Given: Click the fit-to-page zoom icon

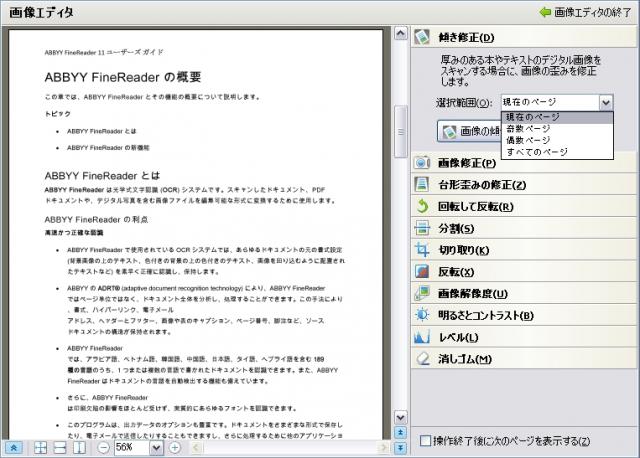Looking at the screenshot, I should point(40,448).
